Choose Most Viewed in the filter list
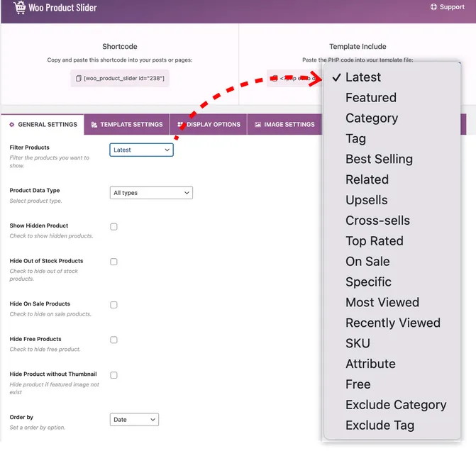The height and width of the screenshot is (451, 476). (392, 303)
